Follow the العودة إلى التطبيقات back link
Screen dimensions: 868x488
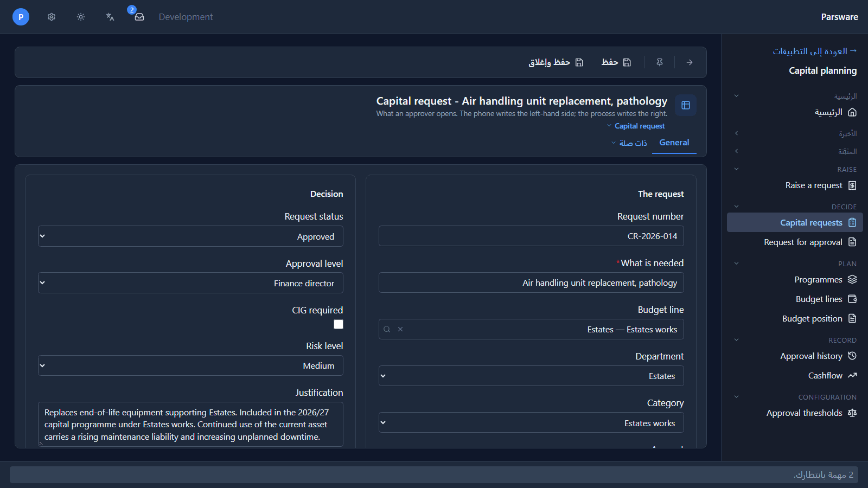tap(815, 51)
